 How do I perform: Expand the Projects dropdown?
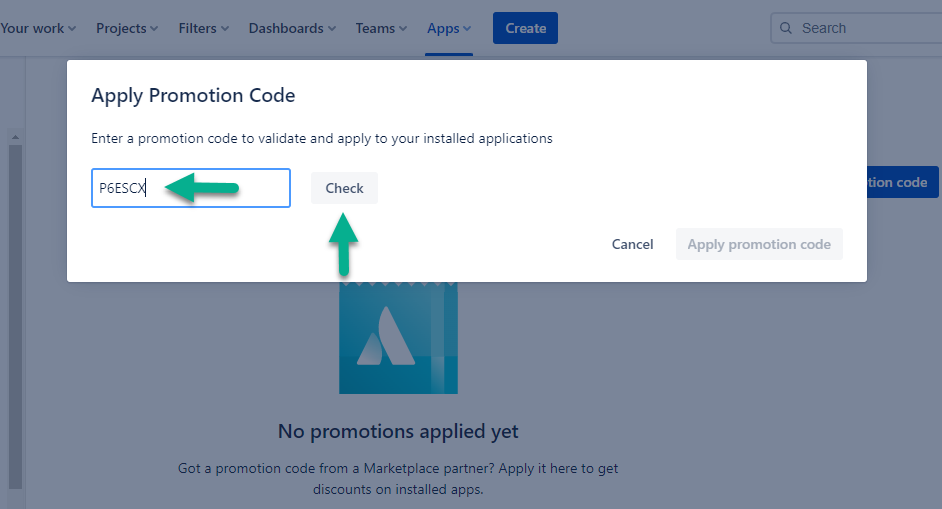[x=127, y=28]
